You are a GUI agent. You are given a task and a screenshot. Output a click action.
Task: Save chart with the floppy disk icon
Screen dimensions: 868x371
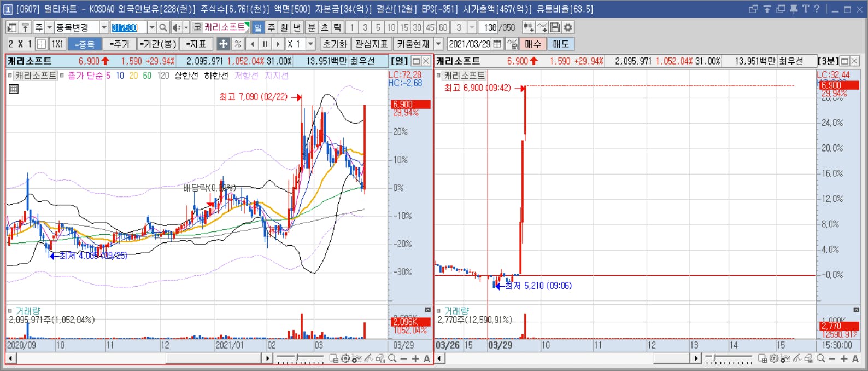coord(555,27)
